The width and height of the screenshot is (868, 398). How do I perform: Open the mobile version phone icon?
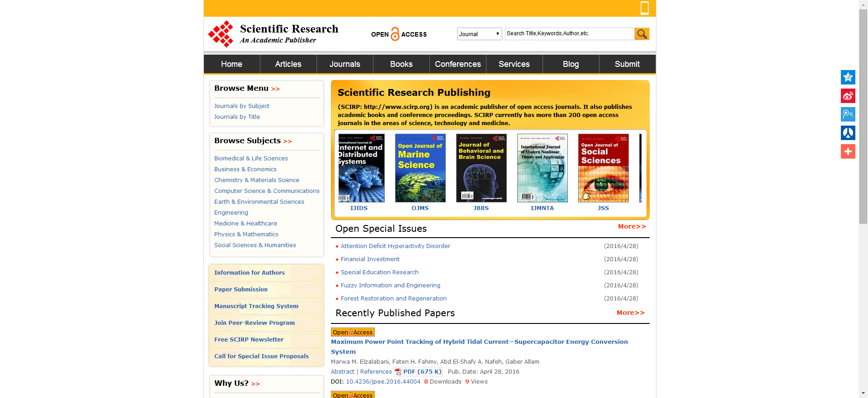(x=645, y=8)
